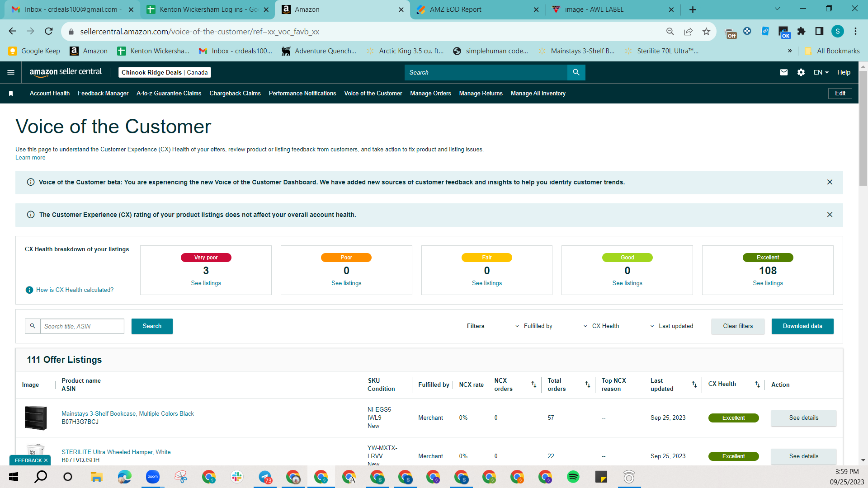868x488 pixels.
Task: See listings under Very poor
Action: [x=206, y=283]
